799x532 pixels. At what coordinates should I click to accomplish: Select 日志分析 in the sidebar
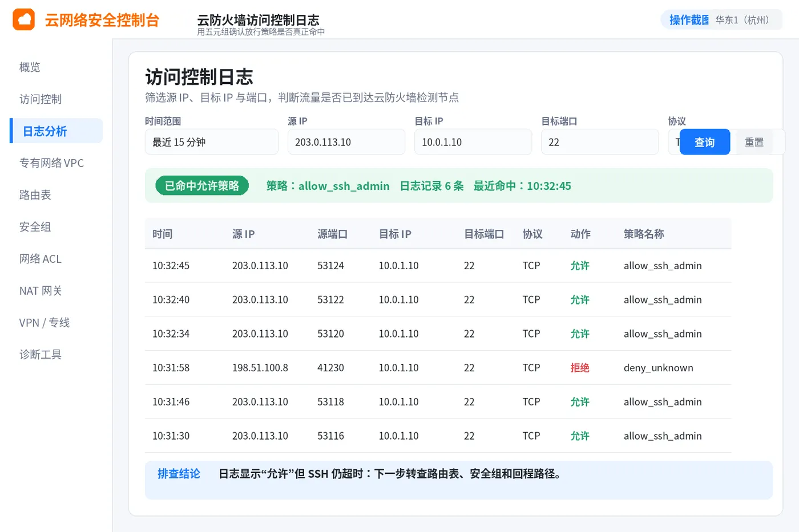(x=57, y=131)
